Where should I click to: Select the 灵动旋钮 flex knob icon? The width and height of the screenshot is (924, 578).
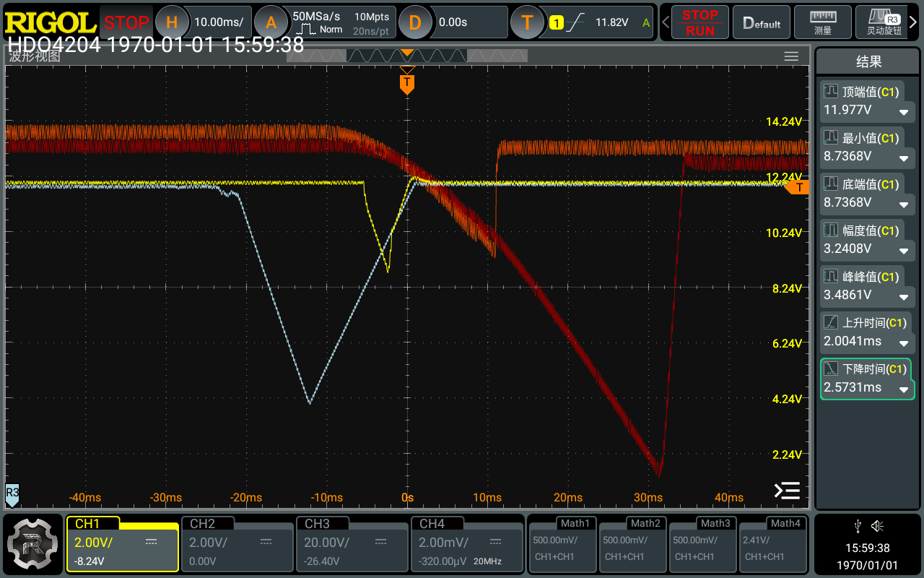(x=884, y=22)
